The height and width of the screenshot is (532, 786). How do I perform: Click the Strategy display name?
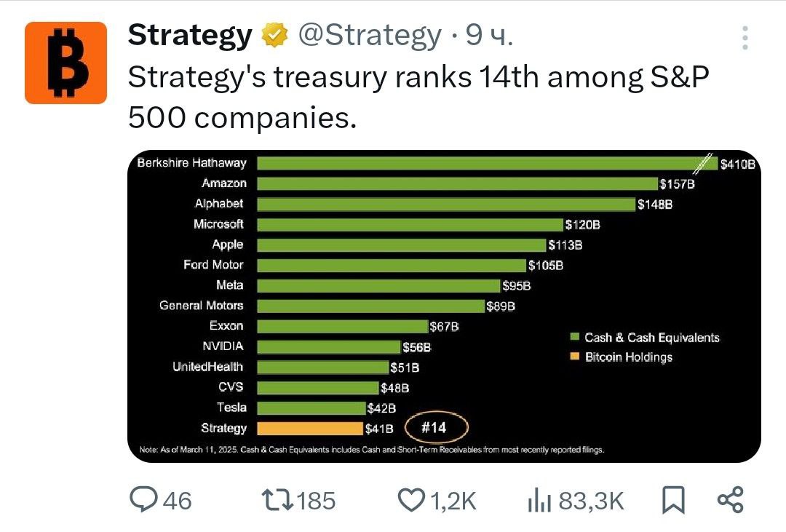point(190,35)
